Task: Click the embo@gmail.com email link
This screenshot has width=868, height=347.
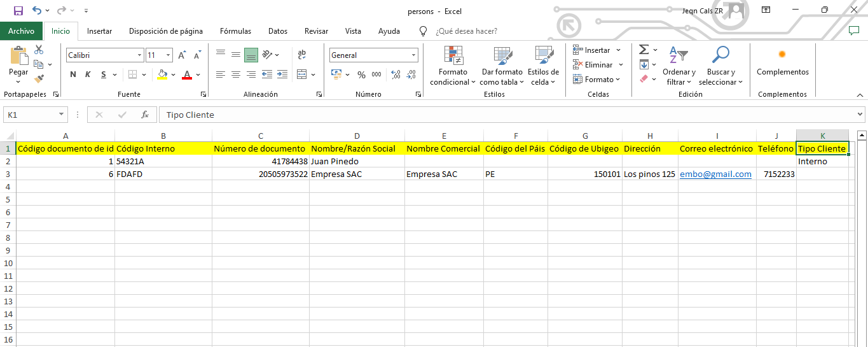Action: [x=715, y=174]
